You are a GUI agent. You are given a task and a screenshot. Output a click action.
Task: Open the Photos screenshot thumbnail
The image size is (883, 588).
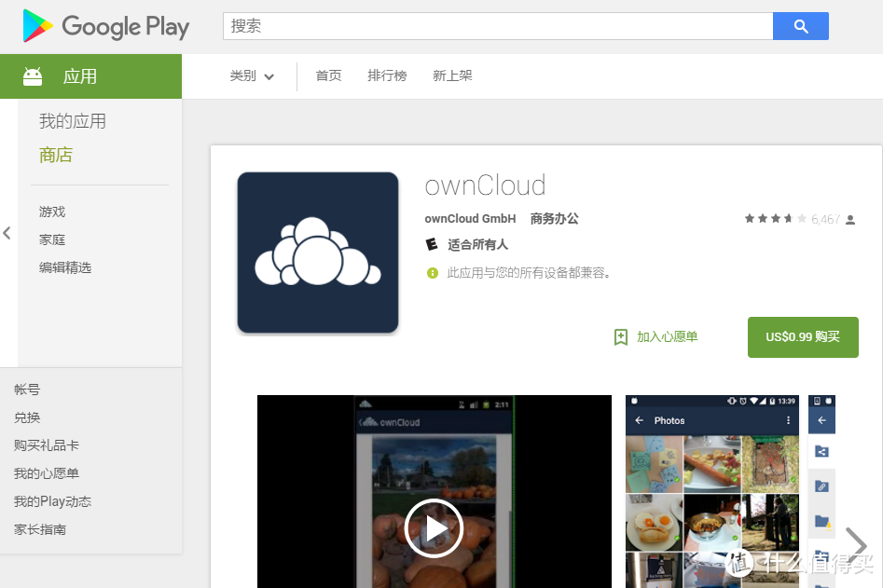(712, 492)
